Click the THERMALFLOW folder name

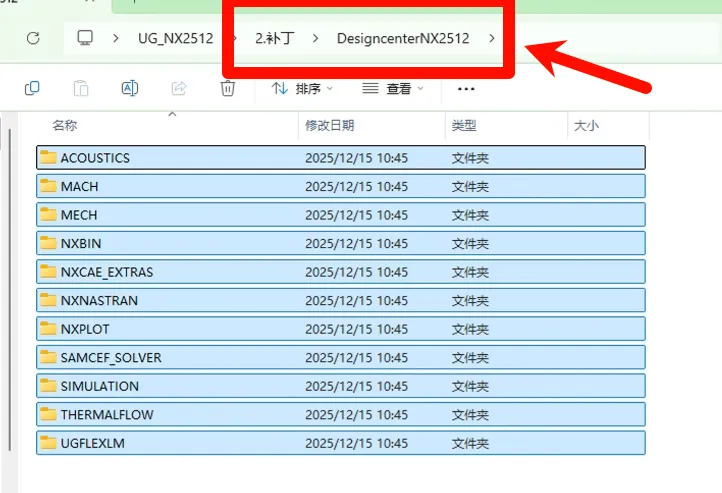point(107,415)
